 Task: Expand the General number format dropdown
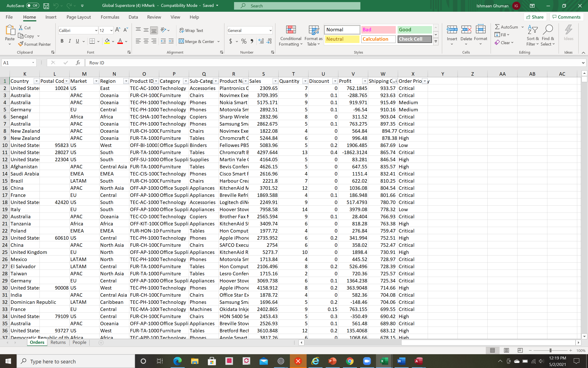pos(270,30)
